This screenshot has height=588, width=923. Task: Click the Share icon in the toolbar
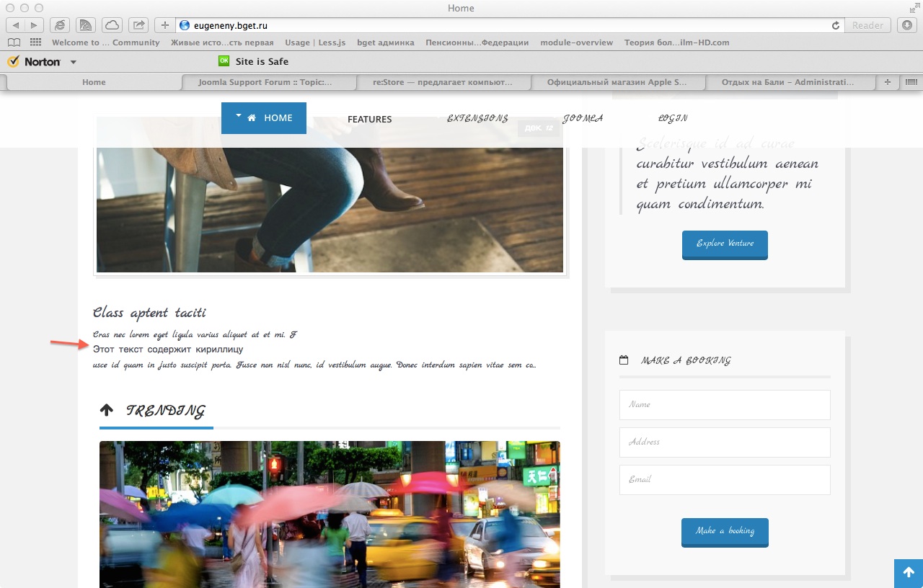[x=138, y=25]
